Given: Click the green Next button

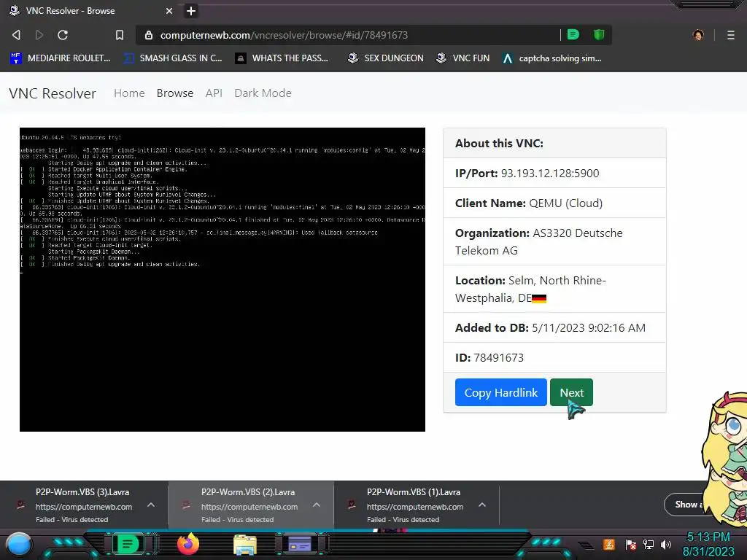Looking at the screenshot, I should coord(571,392).
